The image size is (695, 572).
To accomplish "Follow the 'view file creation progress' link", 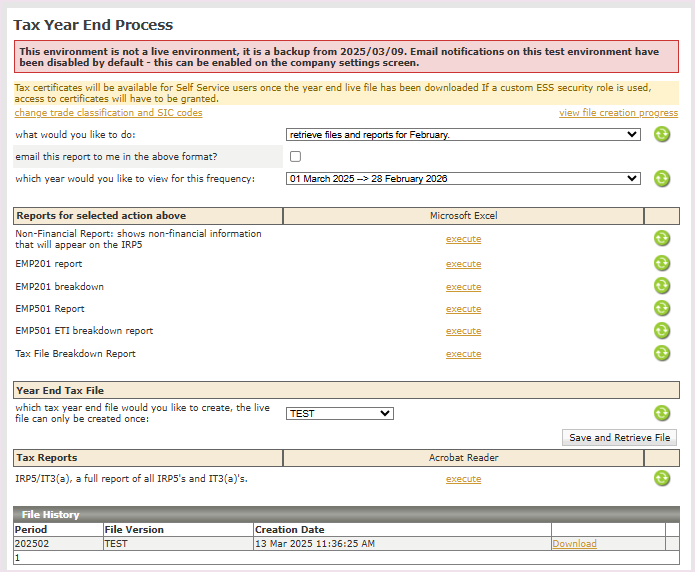I will tap(618, 113).
